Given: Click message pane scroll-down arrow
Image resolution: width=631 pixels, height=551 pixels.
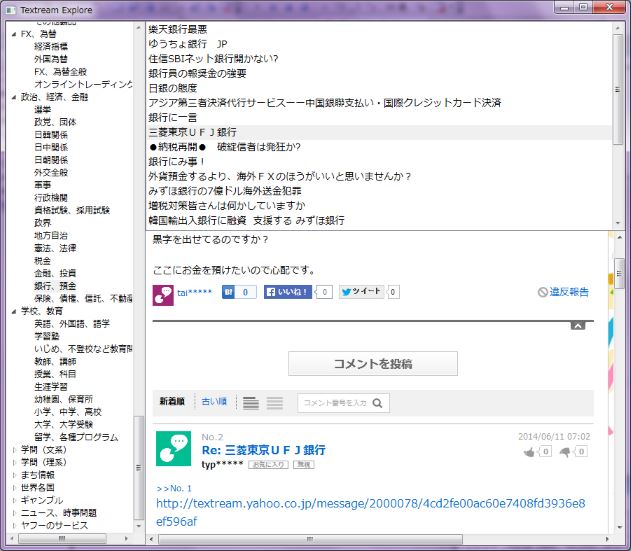Looking at the screenshot, I should 619,527.
